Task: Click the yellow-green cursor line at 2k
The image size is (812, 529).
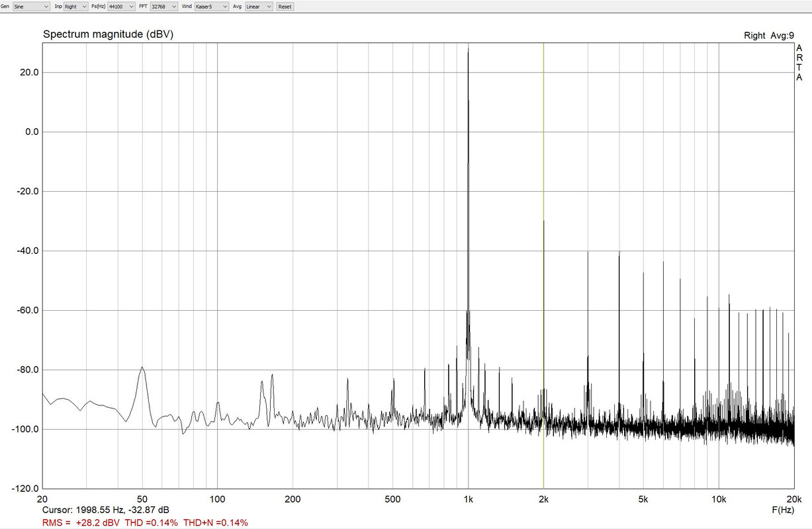Action: pos(543,264)
